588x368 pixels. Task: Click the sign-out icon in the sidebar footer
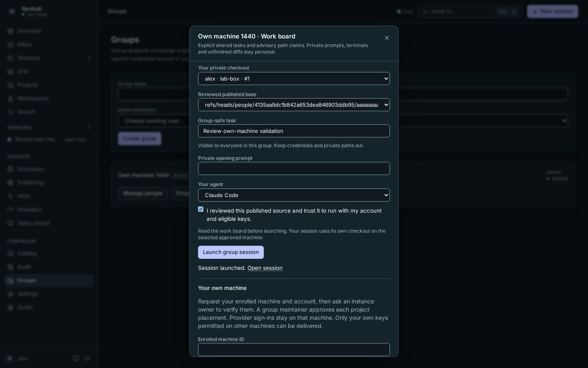pyautogui.click(x=87, y=359)
